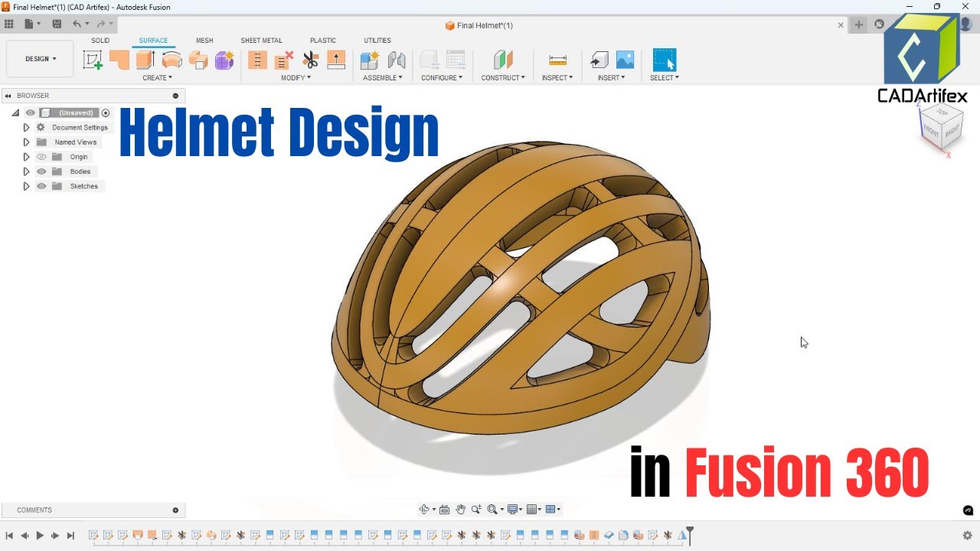
Task: Select the surface Revolve tool
Action: 172,60
